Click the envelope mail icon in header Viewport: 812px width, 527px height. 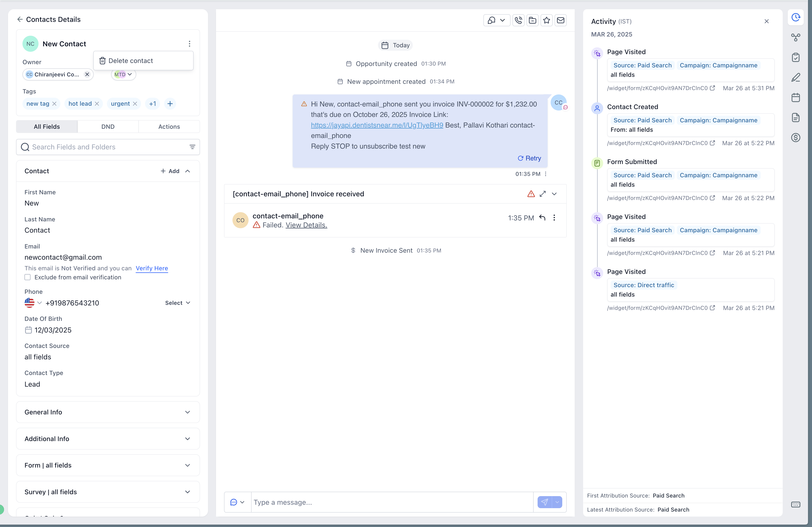(x=560, y=20)
